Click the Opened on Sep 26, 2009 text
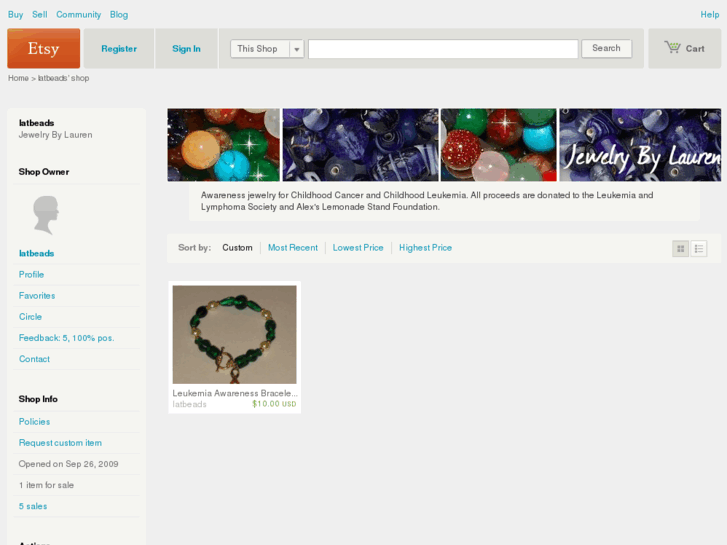 tap(69, 464)
